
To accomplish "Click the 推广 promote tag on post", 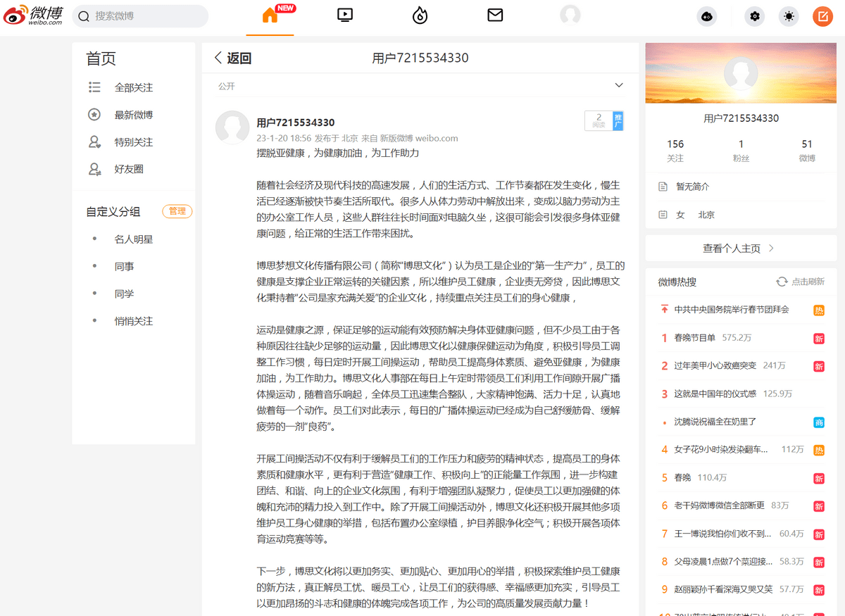I will (x=618, y=120).
